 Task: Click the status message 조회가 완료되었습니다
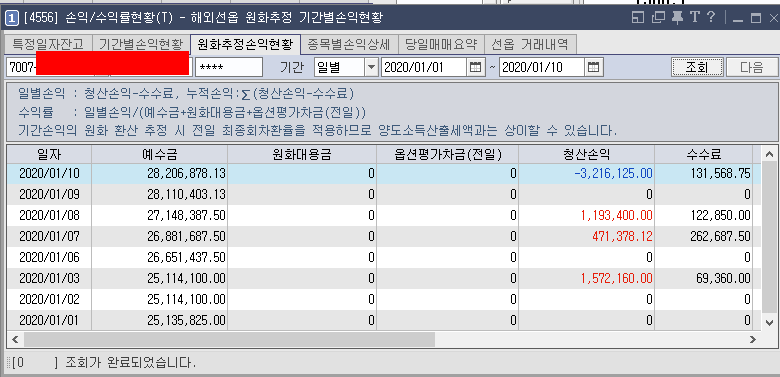[131, 363]
